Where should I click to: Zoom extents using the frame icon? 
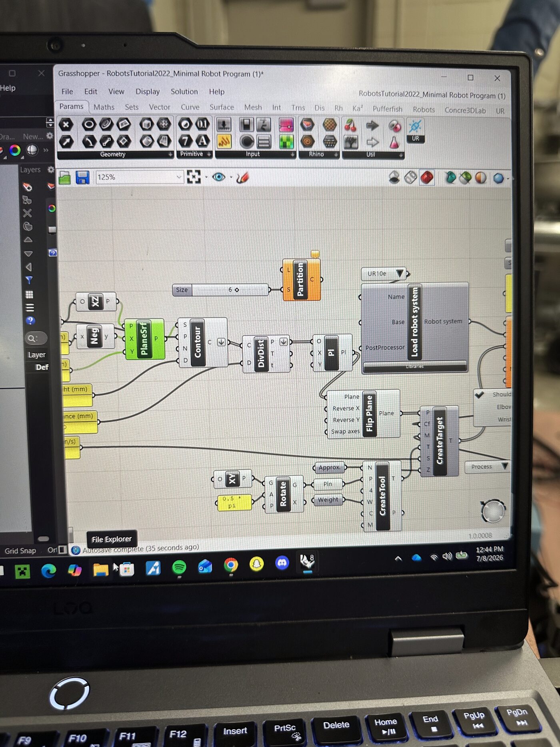click(194, 177)
